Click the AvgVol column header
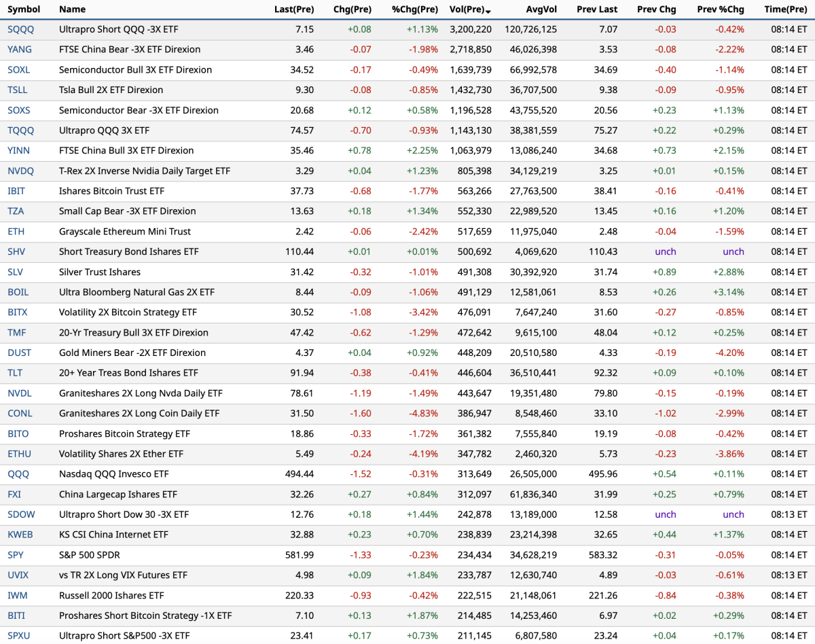 [x=541, y=10]
